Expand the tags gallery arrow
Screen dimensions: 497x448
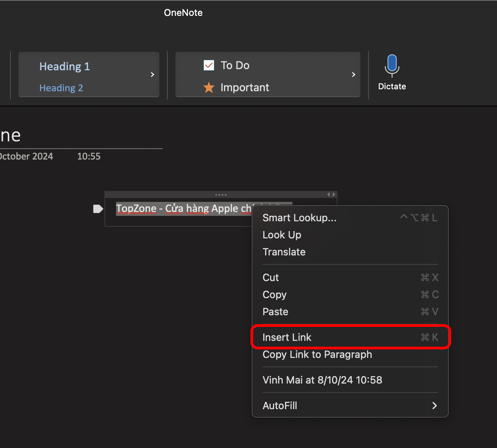[x=353, y=75]
